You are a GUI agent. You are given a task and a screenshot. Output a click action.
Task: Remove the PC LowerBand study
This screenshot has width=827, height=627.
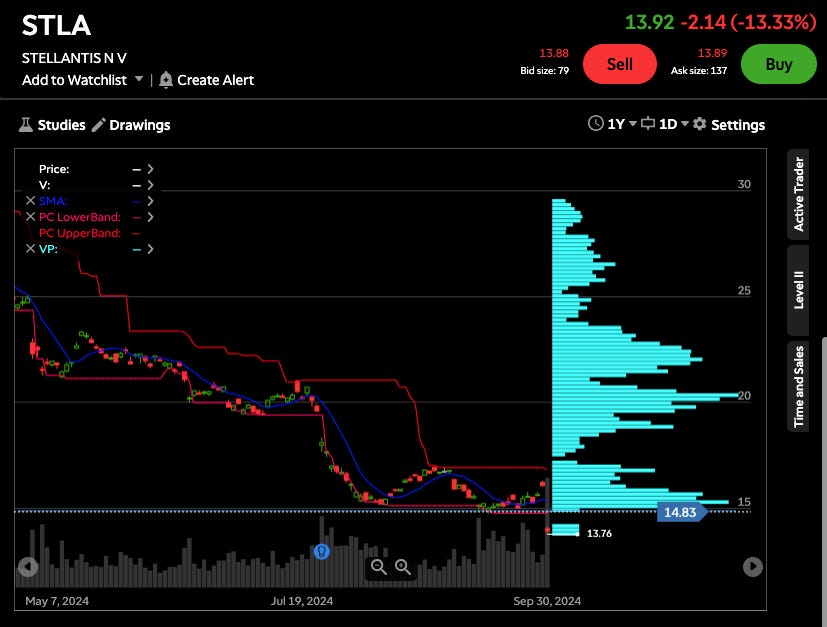[31, 217]
